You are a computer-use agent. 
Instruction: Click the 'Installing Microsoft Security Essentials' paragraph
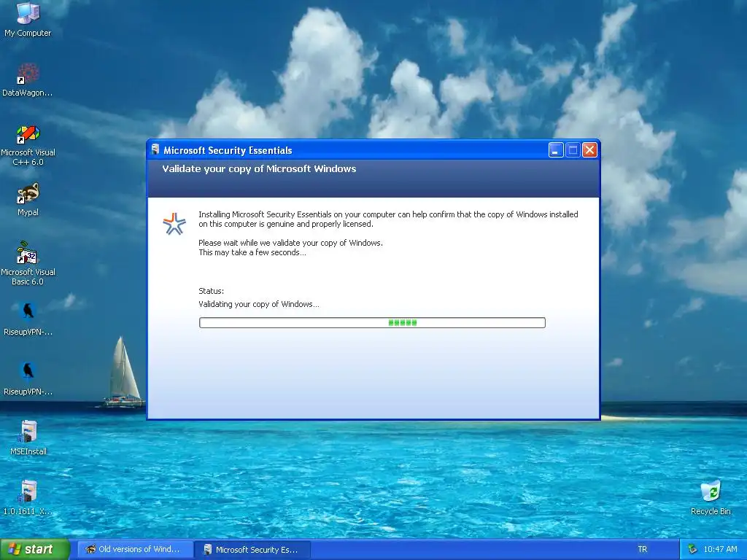[388, 219]
